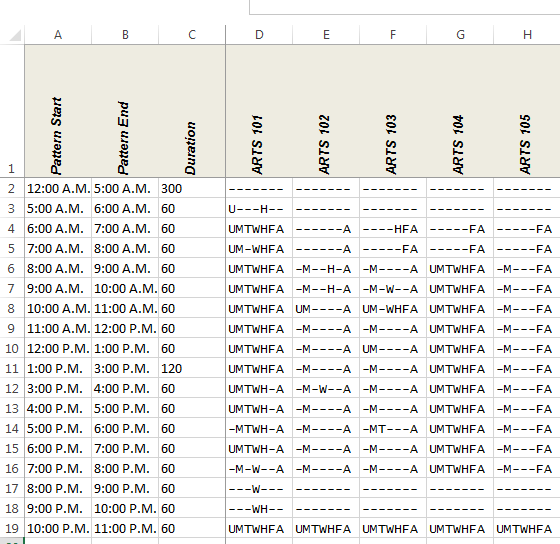The width and height of the screenshot is (560, 544).
Task: Click the Select All corner triangle
Action: click(x=15, y=35)
